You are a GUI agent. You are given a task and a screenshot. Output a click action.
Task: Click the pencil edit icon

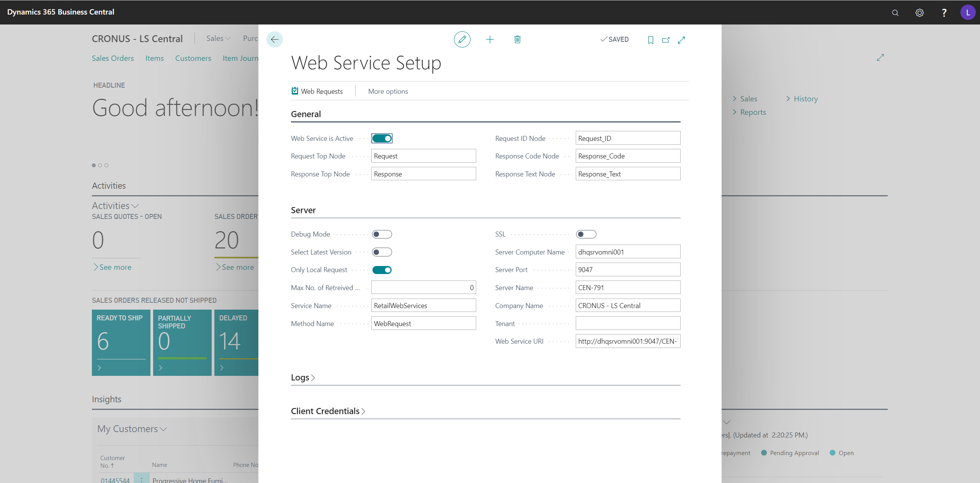tap(462, 39)
